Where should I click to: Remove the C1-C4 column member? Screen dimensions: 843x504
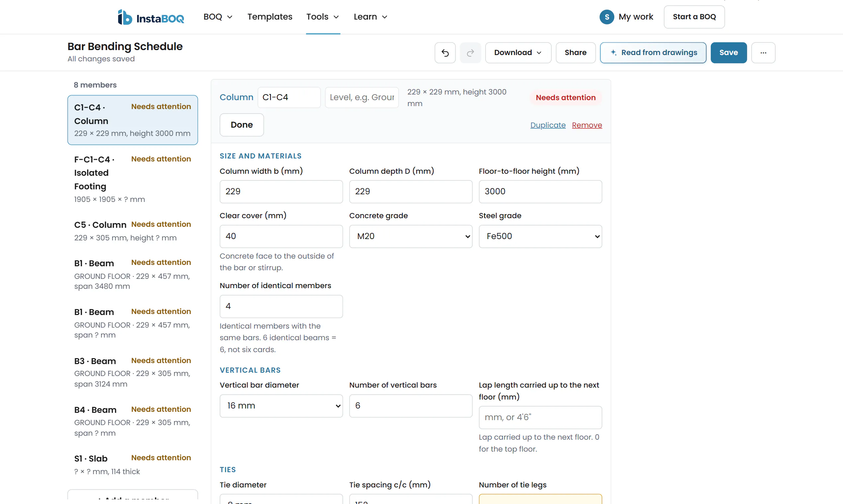pos(587,125)
